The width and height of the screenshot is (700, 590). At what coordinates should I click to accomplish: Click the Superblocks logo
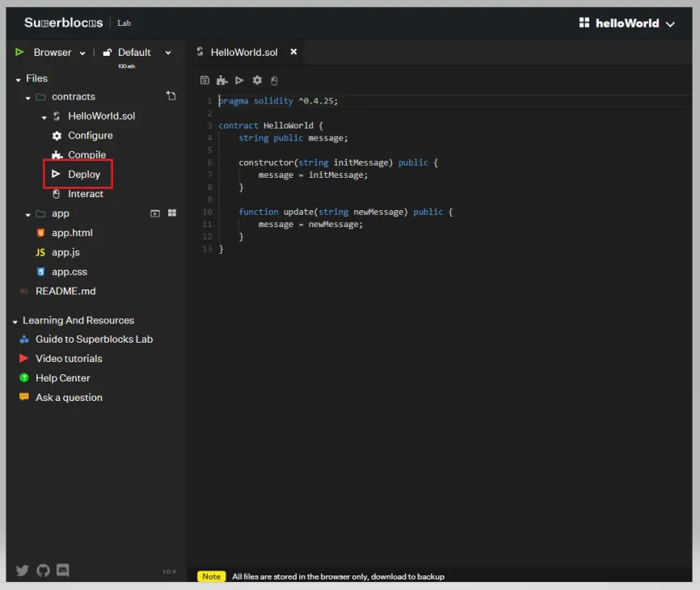pos(63,23)
